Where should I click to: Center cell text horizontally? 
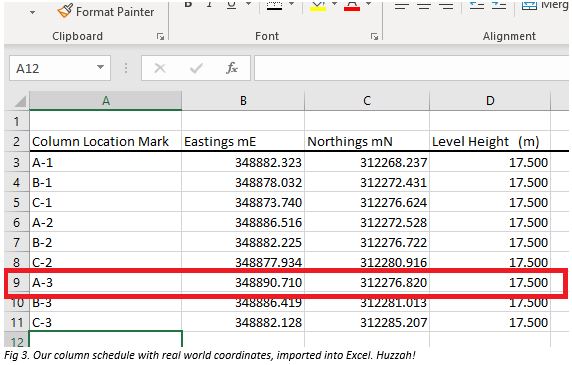[424, 5]
